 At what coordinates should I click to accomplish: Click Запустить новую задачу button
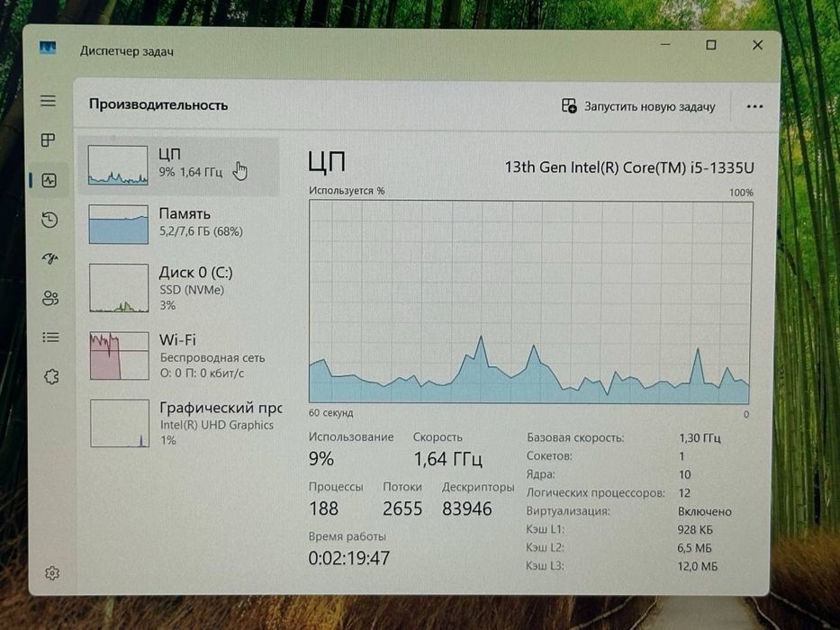coord(638,106)
